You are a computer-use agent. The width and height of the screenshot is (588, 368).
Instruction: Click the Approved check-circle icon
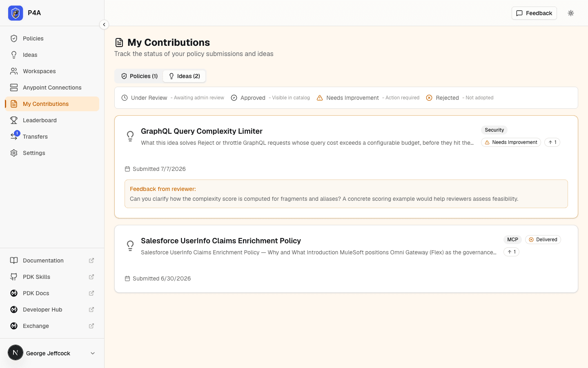pos(234,98)
